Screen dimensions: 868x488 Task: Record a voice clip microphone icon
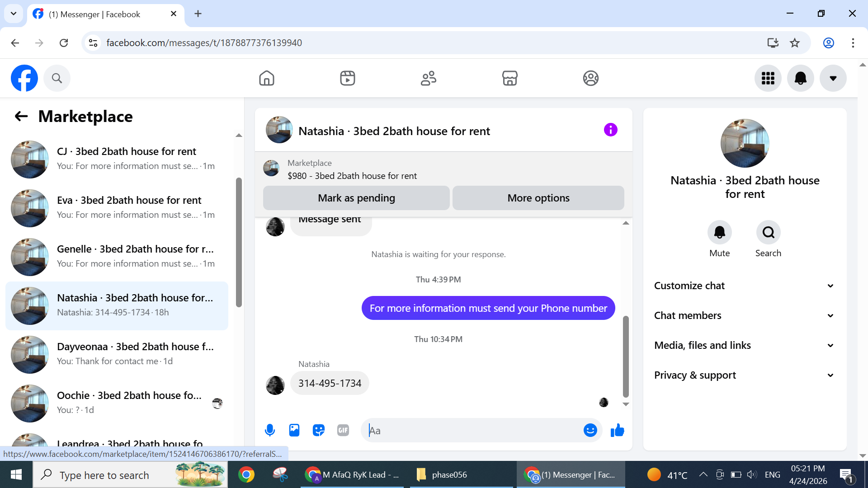coord(270,430)
